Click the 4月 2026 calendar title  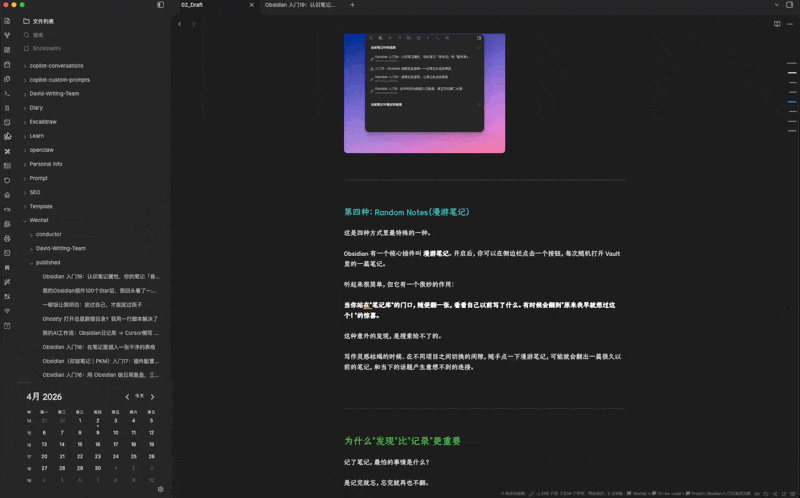(44, 397)
